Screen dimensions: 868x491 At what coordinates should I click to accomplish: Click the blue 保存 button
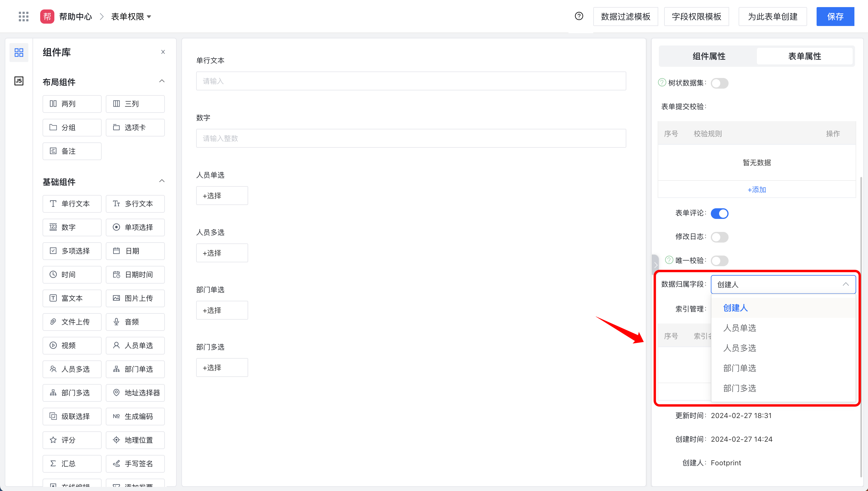click(x=835, y=17)
